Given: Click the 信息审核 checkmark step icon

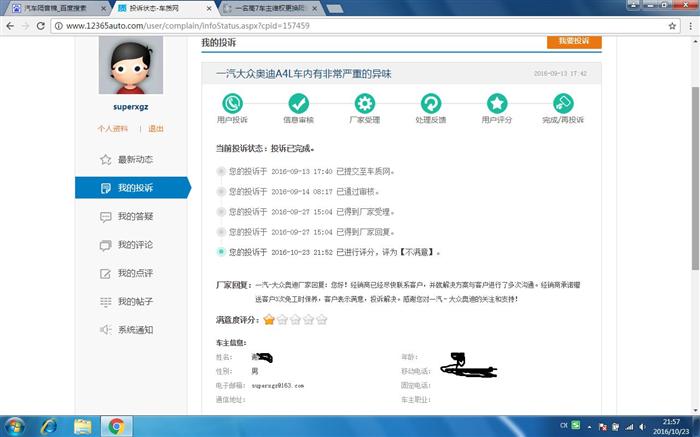Looking at the screenshot, I should tap(299, 103).
